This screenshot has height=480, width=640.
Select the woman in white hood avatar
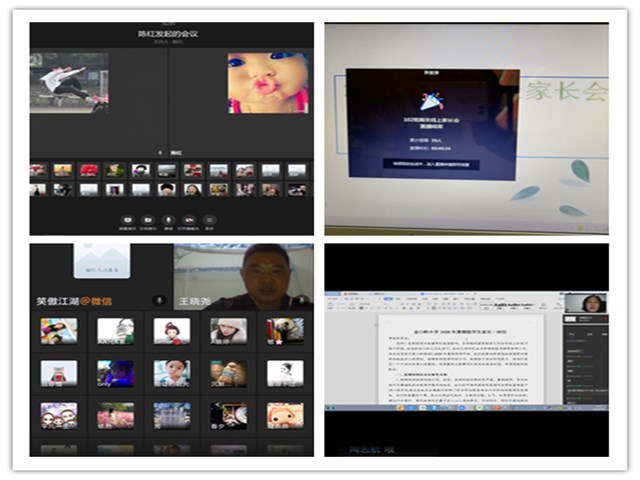pos(228,331)
